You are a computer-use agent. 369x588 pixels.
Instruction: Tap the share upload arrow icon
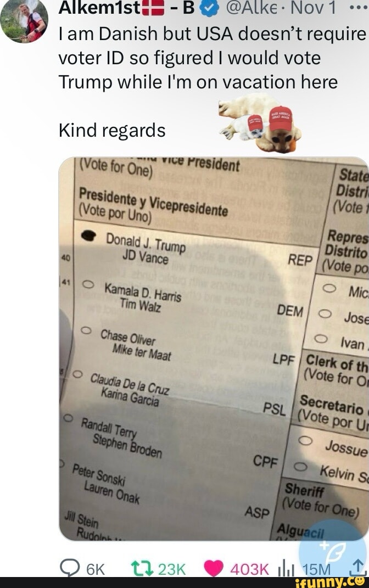click(x=358, y=567)
